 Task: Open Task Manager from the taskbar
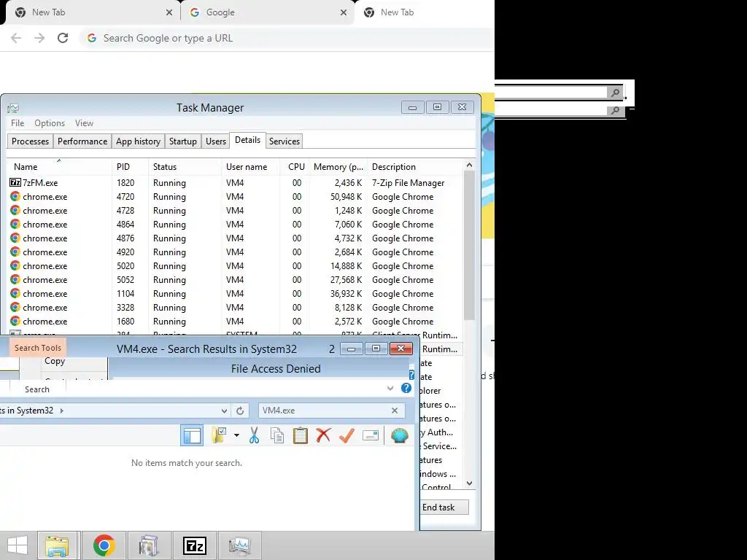[239, 545]
